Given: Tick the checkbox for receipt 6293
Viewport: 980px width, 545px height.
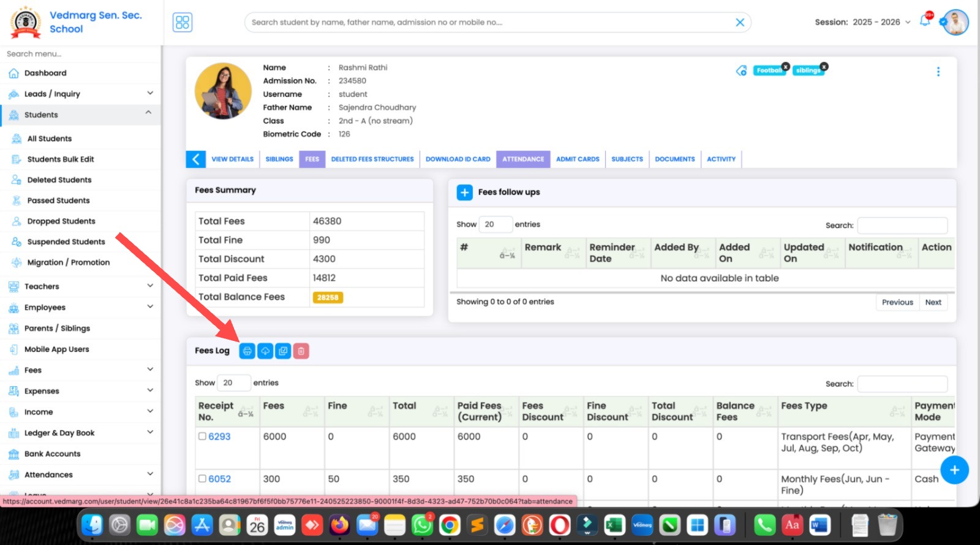Looking at the screenshot, I should pos(202,436).
